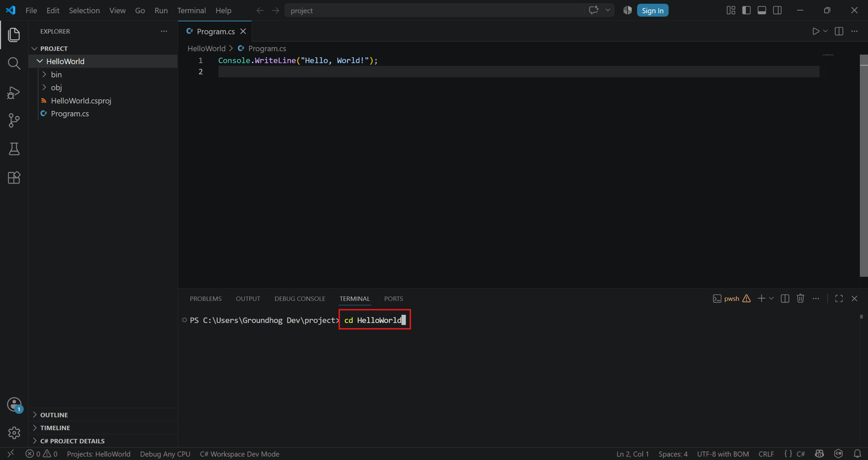Expand C# PROJECT DETAILS section
The height and width of the screenshot is (460, 868).
click(x=34, y=441)
